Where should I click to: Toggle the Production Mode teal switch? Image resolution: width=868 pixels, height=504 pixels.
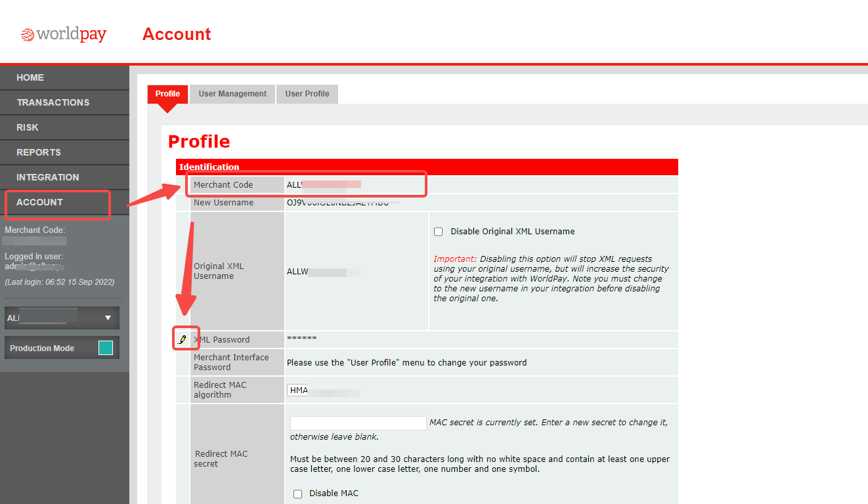(106, 348)
